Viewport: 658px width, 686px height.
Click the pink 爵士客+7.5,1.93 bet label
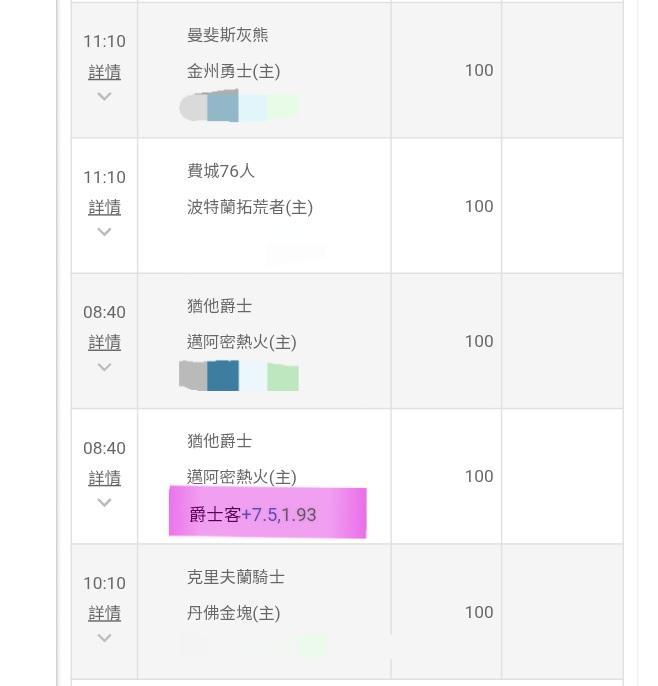[267, 514]
